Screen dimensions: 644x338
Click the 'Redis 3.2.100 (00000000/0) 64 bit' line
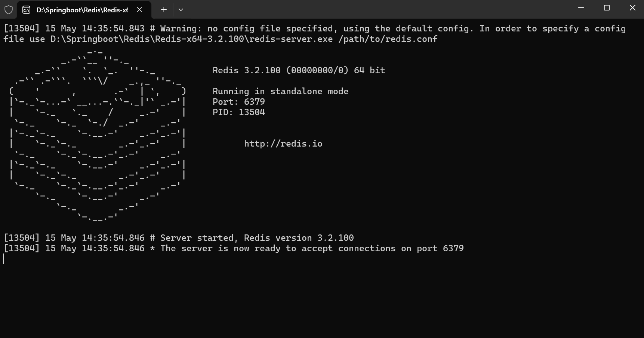coord(299,71)
